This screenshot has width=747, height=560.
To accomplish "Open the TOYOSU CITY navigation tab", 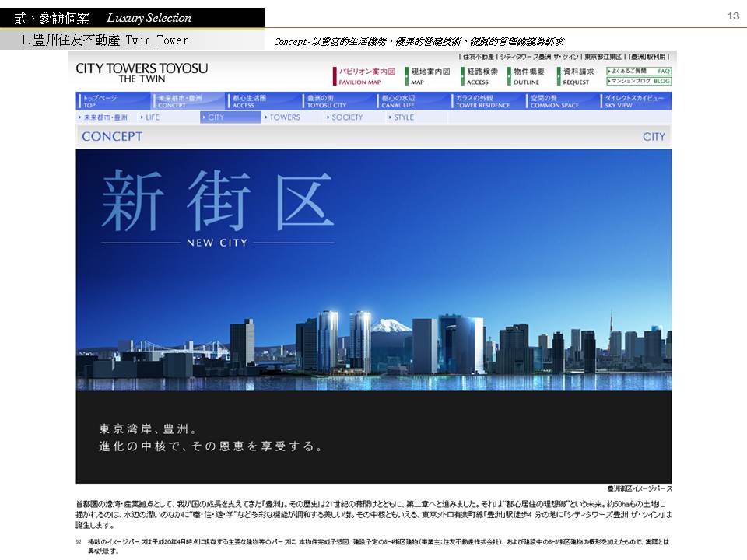I will pos(337,101).
